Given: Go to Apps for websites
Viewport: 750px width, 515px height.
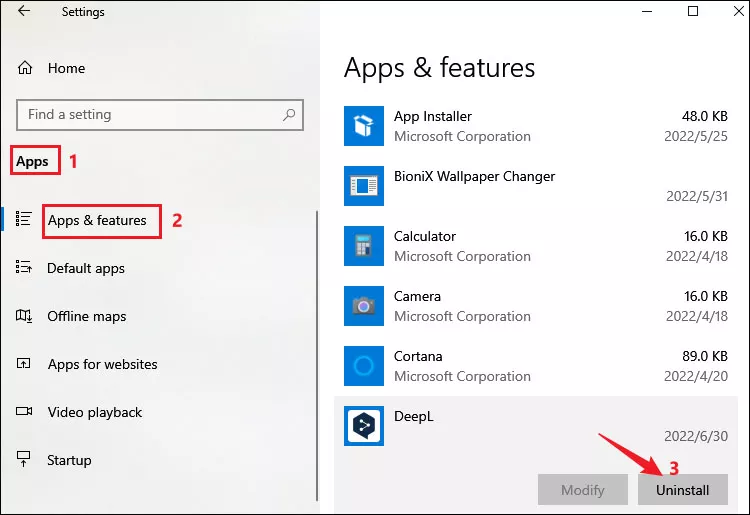Looking at the screenshot, I should tap(102, 364).
